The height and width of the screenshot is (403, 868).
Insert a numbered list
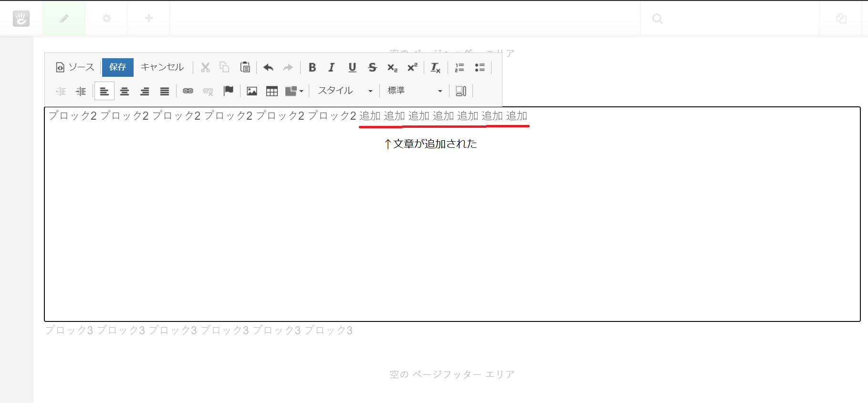click(x=460, y=67)
